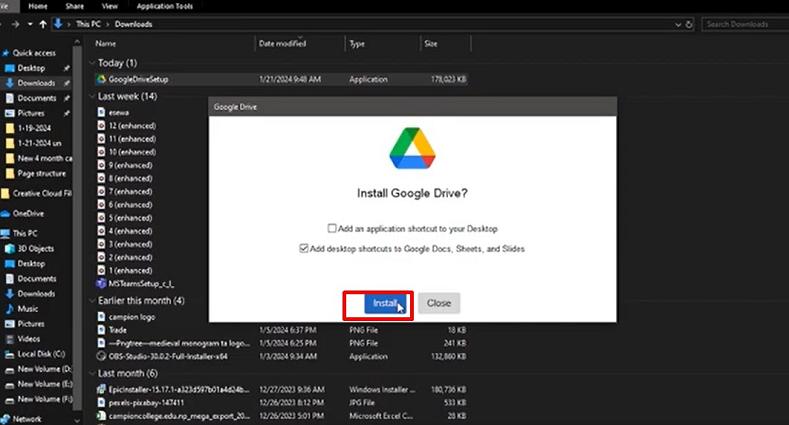Click the Search Downloads field
This screenshot has height=425, width=789.
(745, 24)
